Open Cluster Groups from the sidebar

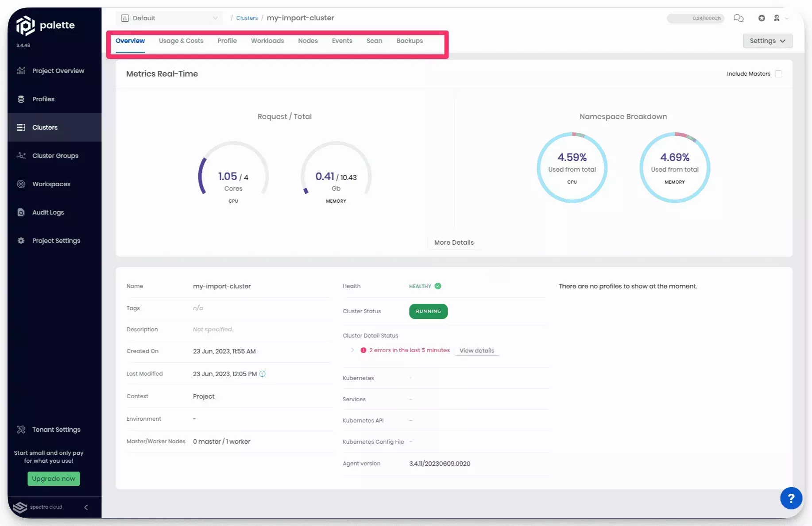tap(21, 155)
